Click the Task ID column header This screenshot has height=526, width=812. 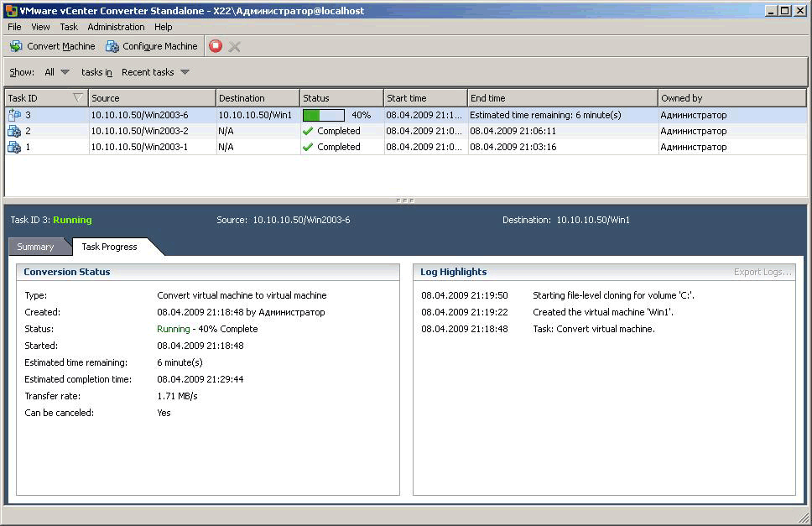click(46, 98)
